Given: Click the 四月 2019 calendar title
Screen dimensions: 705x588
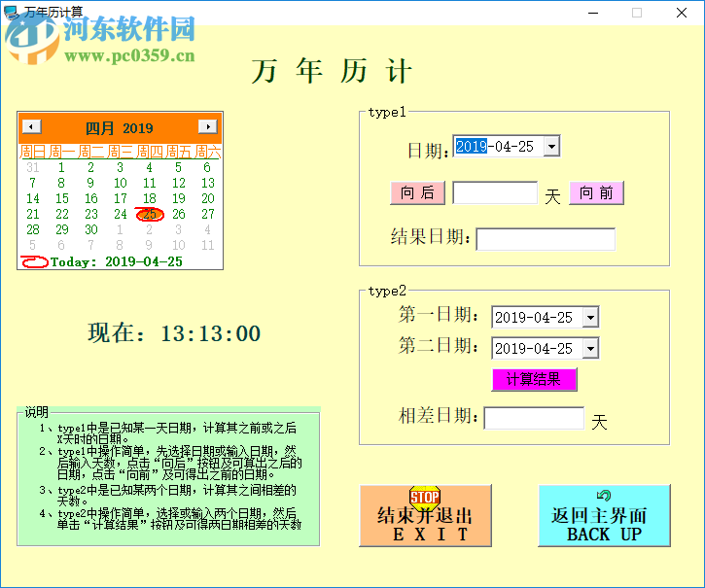Looking at the screenshot, I should 120,128.
